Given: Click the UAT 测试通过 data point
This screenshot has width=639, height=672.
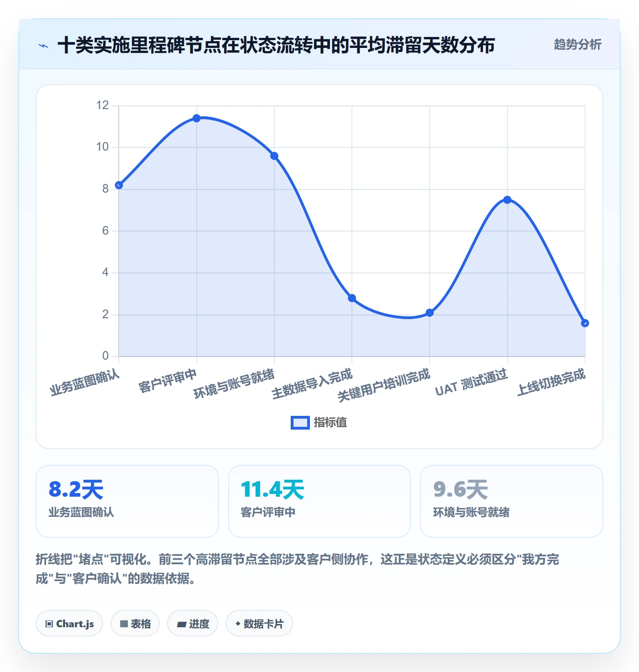Looking at the screenshot, I should (x=507, y=200).
